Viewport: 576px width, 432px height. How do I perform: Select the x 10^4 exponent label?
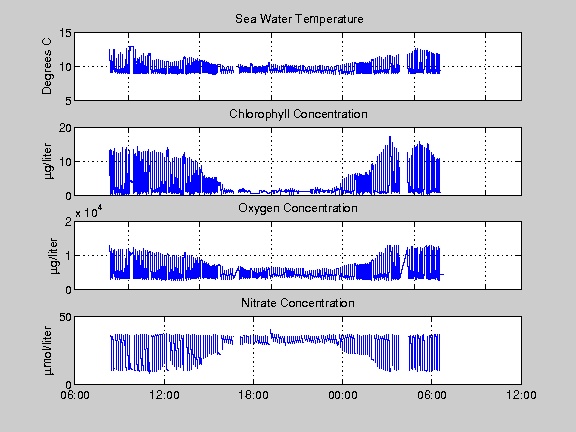(89, 212)
